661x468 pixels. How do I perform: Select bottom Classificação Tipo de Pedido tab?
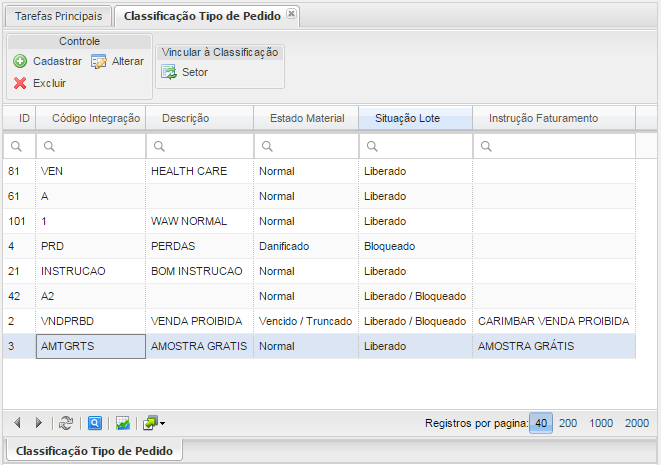94,451
